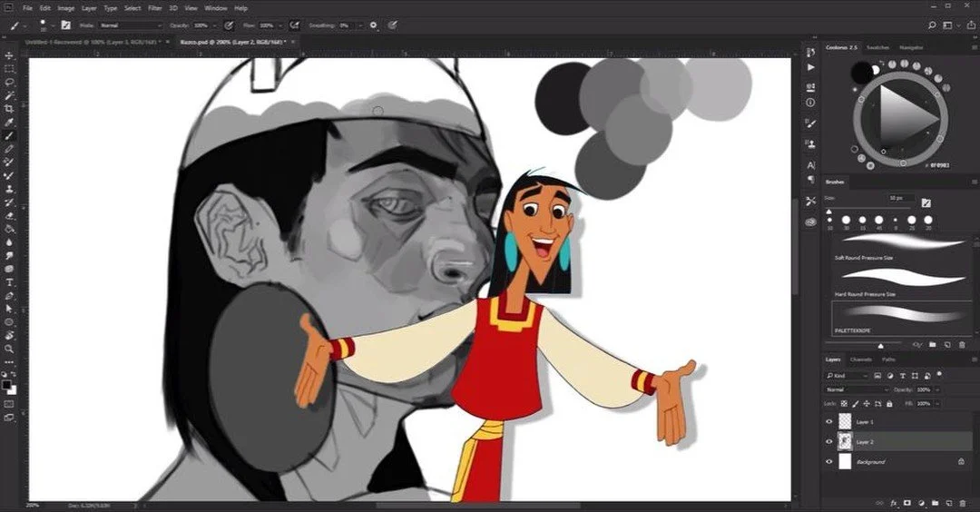
Task: Switch to Untitled-1-Recovered document tab
Action: [92, 42]
